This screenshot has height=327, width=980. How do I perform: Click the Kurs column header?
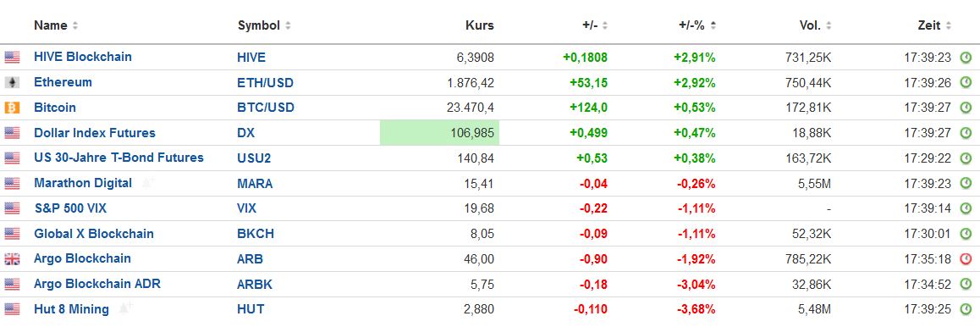[479, 25]
